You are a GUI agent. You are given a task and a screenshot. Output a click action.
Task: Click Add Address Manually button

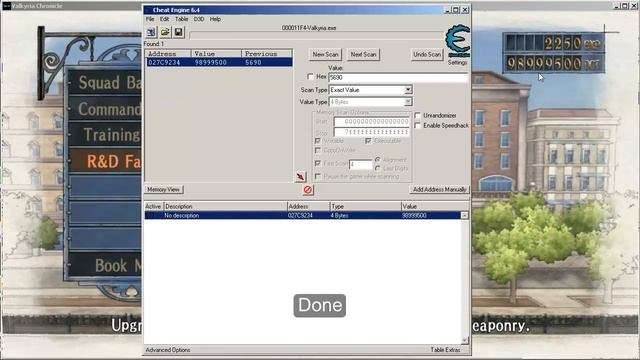(439, 189)
